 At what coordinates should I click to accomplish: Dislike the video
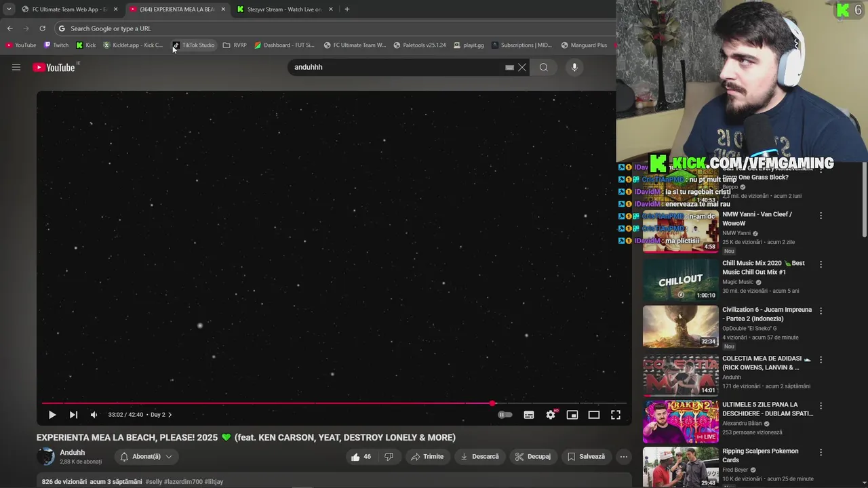tap(389, 457)
